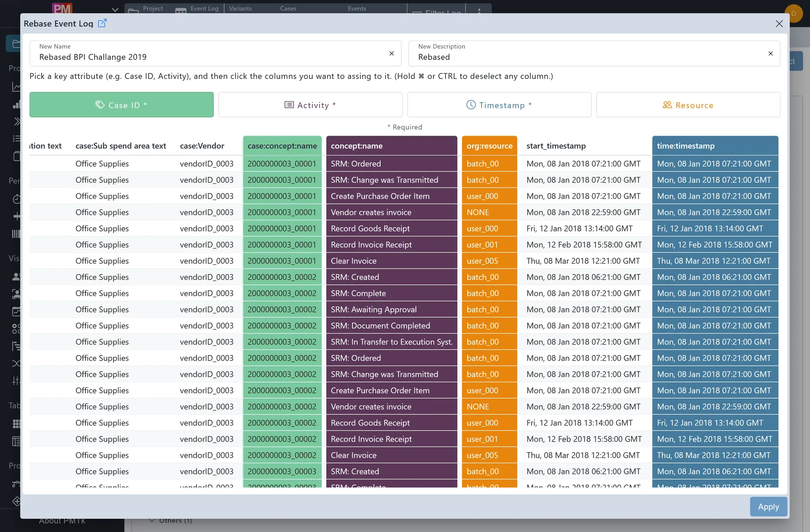Viewport: 810px width, 532px height.
Task: Select the Resource key attribute
Action: point(688,105)
